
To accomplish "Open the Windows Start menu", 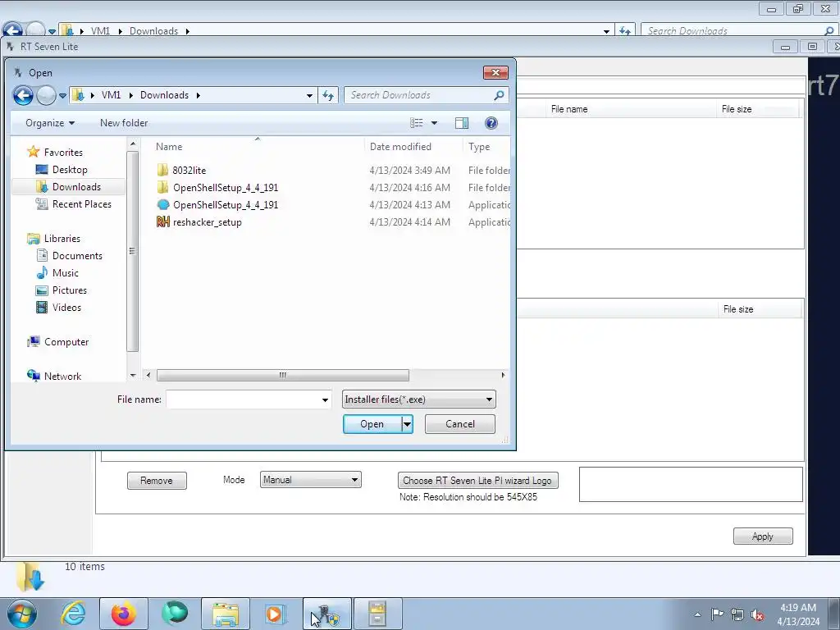I will [21, 614].
